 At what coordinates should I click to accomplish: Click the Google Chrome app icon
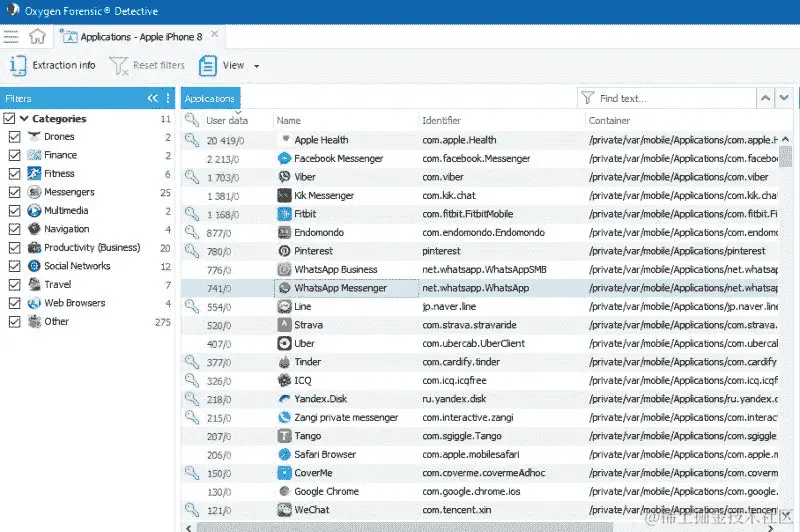pos(284,491)
